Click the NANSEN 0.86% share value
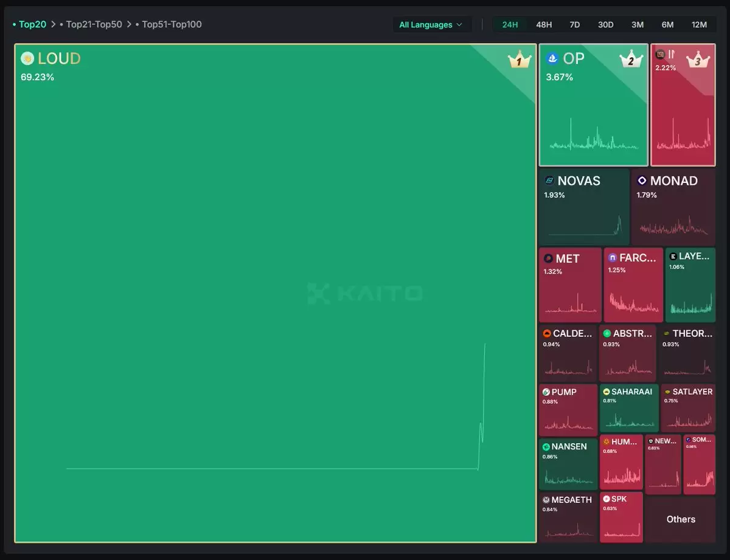Viewport: 730px width, 560px height. click(x=550, y=457)
